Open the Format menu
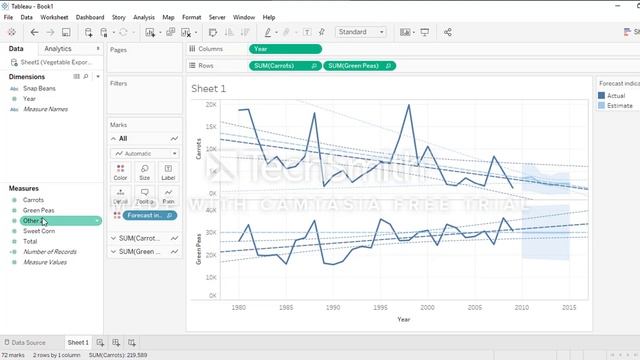This screenshot has height=360, width=640. click(x=191, y=17)
